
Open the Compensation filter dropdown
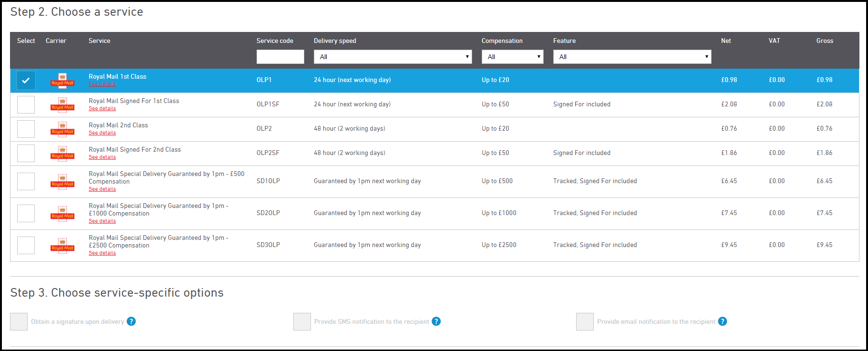(512, 57)
